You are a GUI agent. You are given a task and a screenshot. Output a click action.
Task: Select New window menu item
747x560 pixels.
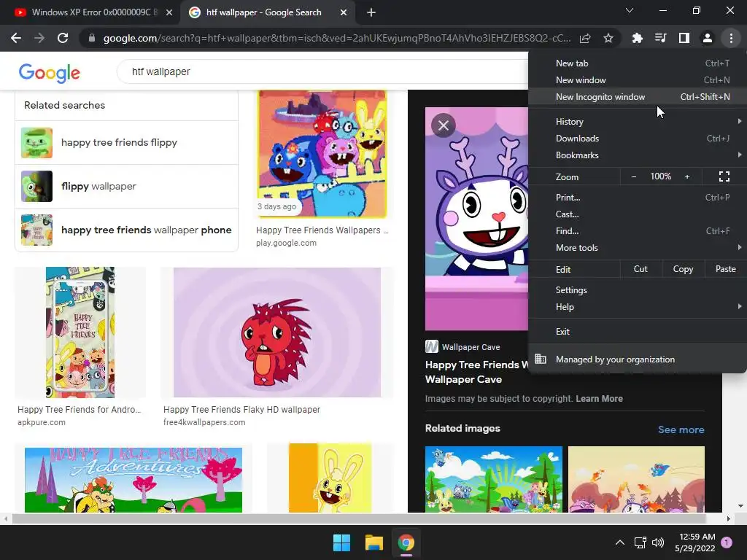pyautogui.click(x=638, y=80)
